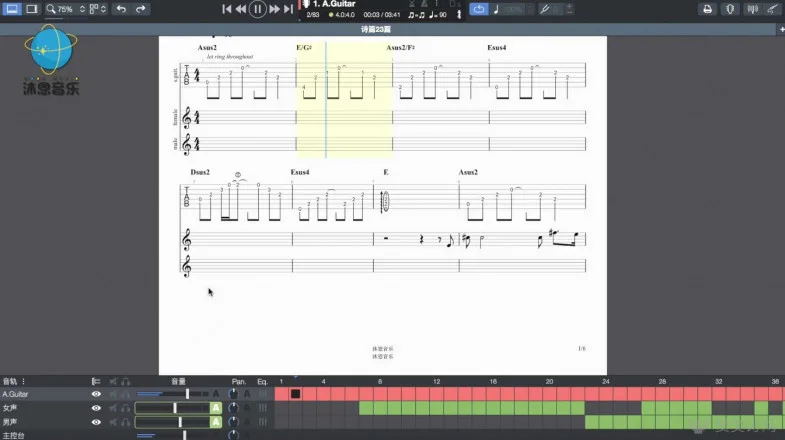
Task: Toggle the relative speed note icon
Action: pos(496,9)
